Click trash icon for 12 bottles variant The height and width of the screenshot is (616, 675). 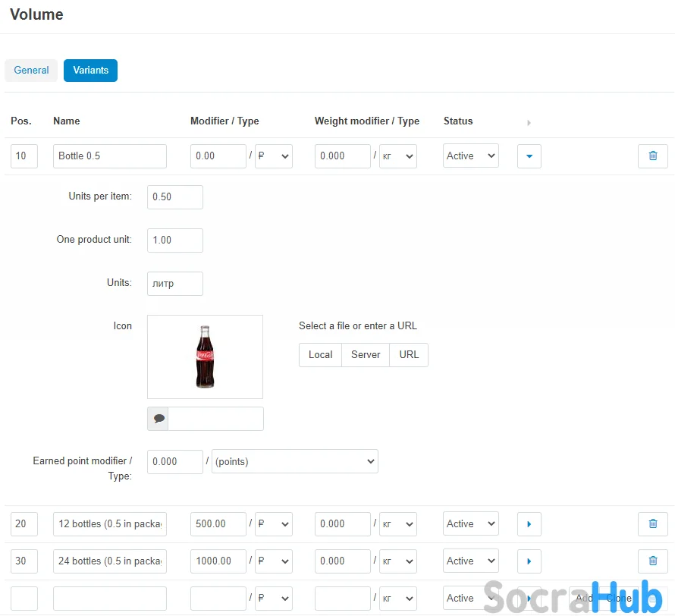pos(652,524)
